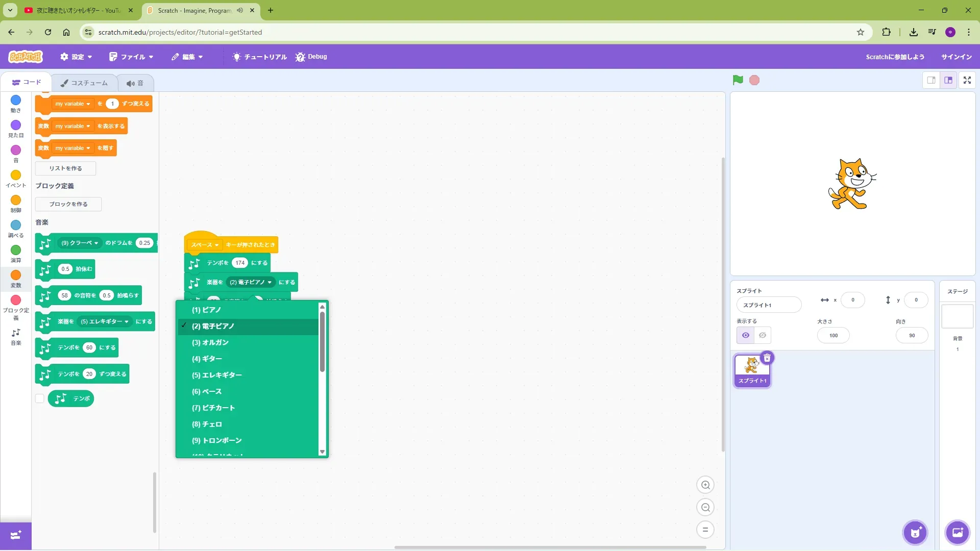Click the green flag to run
This screenshot has width=980, height=551.
coord(738,80)
